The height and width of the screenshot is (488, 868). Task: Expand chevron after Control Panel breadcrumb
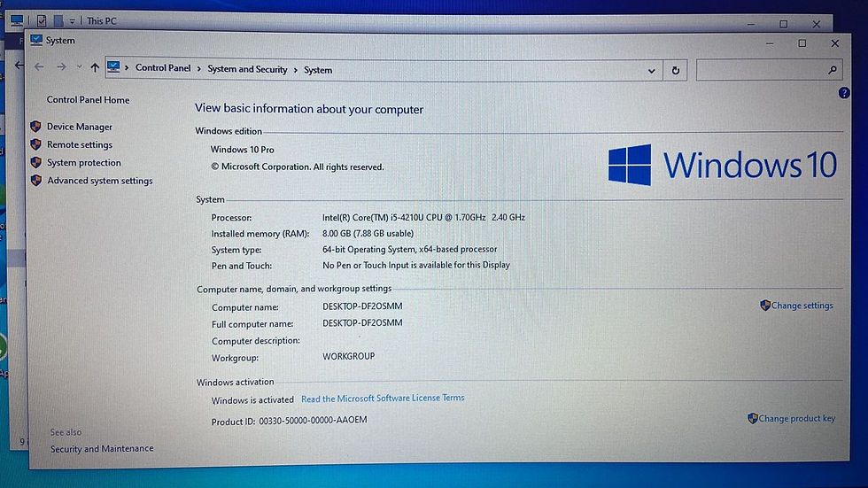[x=198, y=69]
